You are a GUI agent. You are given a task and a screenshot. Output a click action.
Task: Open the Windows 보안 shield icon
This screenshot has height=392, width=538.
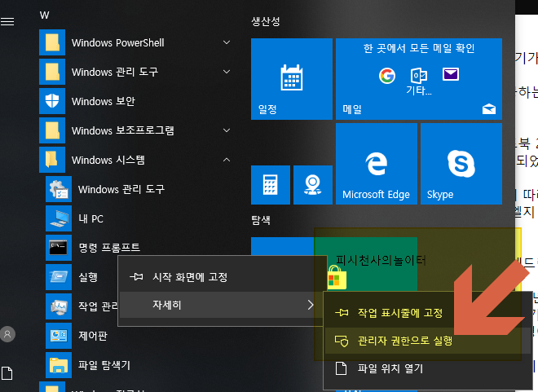[52, 101]
